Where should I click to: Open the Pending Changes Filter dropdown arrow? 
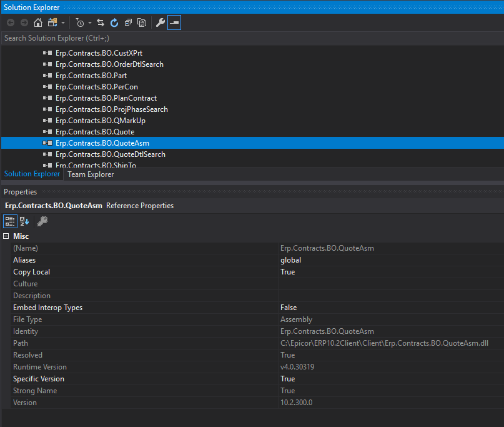pos(90,23)
